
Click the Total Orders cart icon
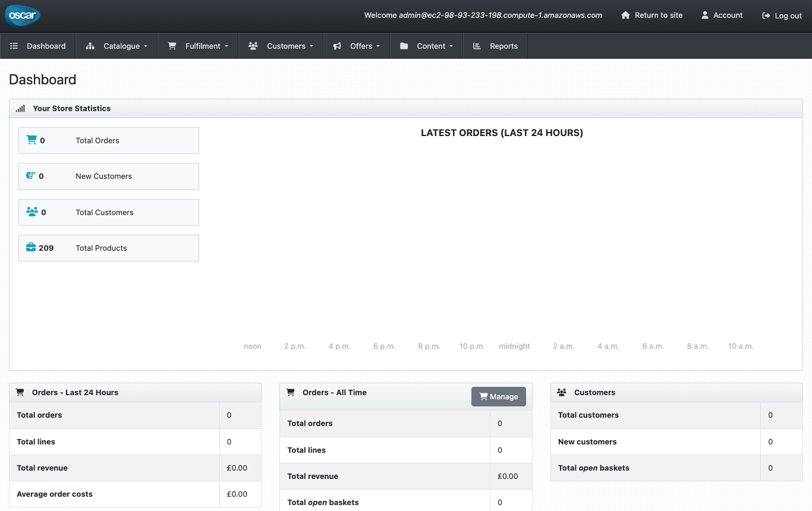tap(32, 140)
